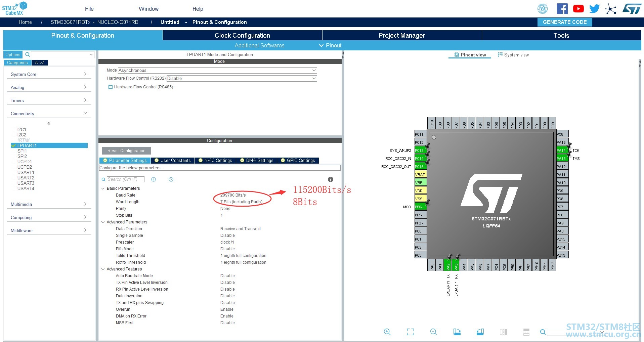
Task: Click the STM32CubeMX logo
Action: coord(15,8)
